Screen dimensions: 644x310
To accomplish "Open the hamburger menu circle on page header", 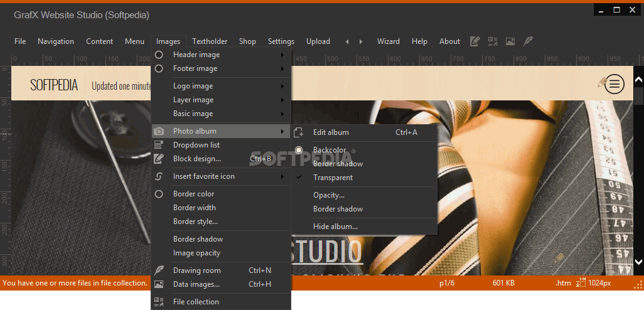I will pyautogui.click(x=614, y=84).
